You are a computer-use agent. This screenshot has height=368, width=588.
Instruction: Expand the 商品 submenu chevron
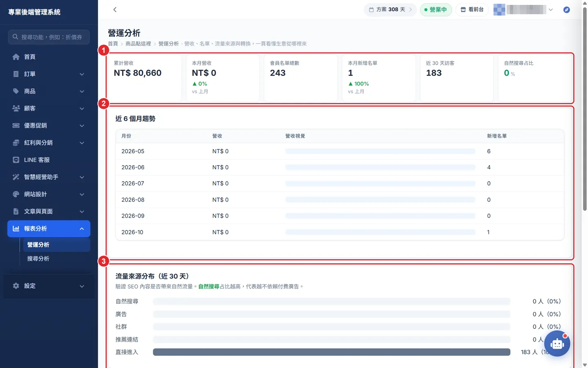pyautogui.click(x=82, y=91)
